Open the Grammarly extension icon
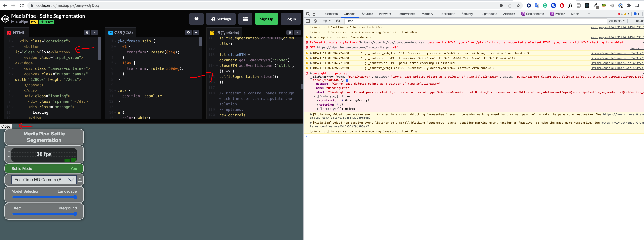Screen dimensions: 644x240 [545, 5]
